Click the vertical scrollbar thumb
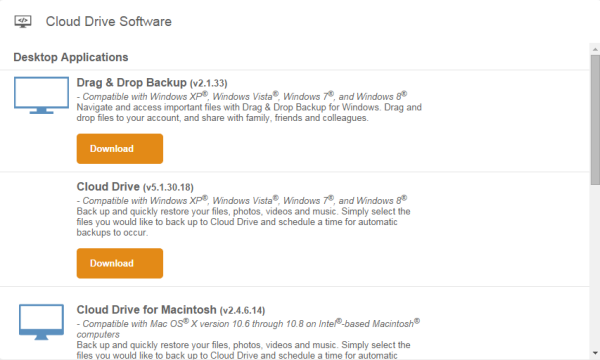 pos(595,120)
